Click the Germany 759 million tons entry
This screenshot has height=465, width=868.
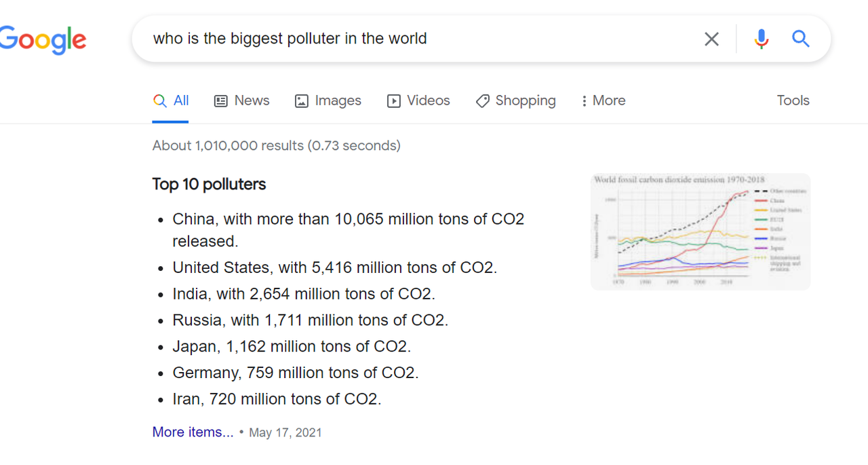pos(296,373)
